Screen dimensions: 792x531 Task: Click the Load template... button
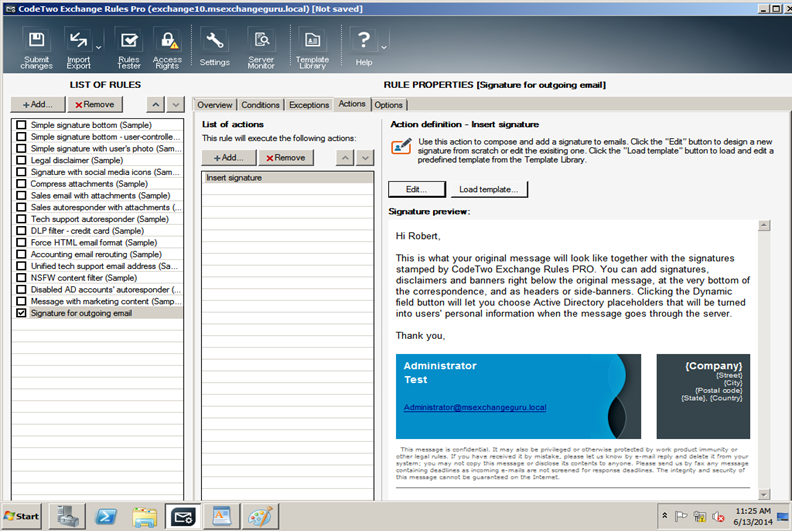[488, 189]
